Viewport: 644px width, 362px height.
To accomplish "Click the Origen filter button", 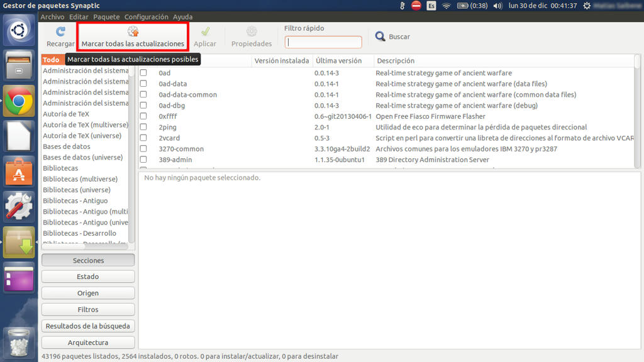I will coord(88,293).
